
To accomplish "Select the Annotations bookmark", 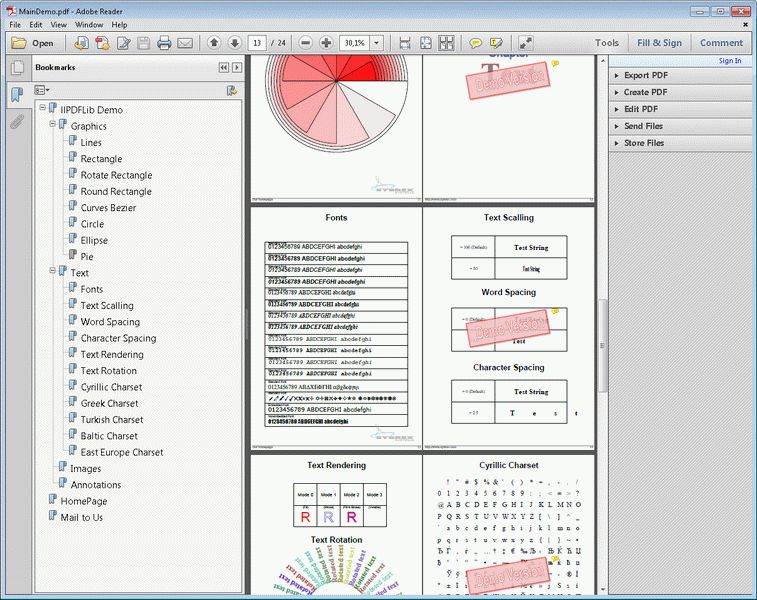I will (x=96, y=485).
